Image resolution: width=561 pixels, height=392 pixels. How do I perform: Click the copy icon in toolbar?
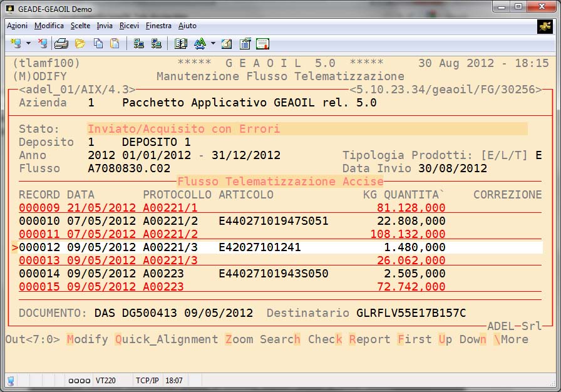click(98, 44)
